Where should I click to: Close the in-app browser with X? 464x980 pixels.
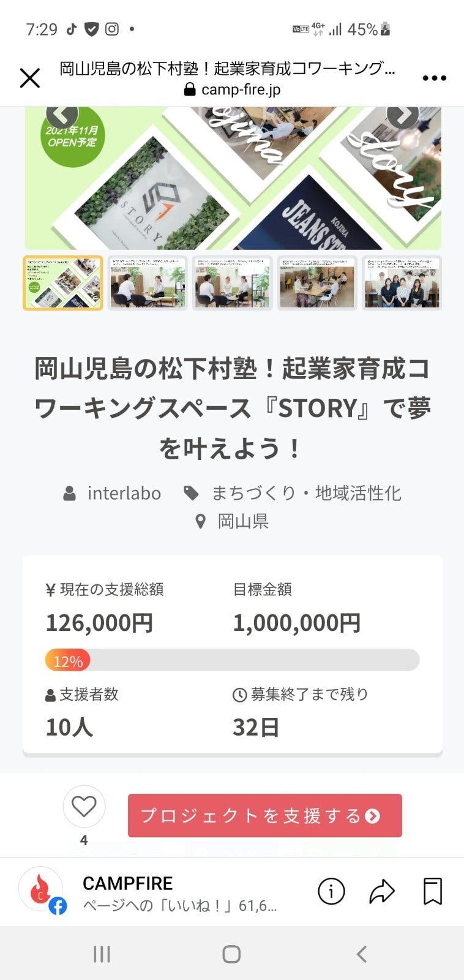coord(29,78)
